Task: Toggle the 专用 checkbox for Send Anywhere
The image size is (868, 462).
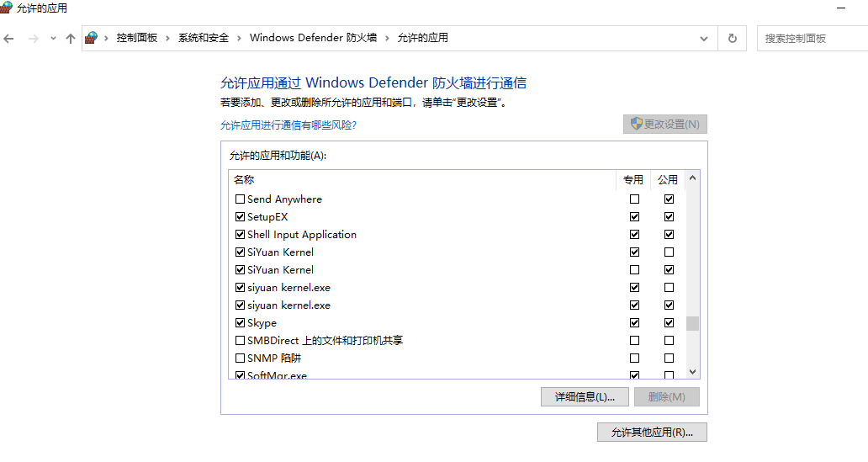Action: (634, 199)
